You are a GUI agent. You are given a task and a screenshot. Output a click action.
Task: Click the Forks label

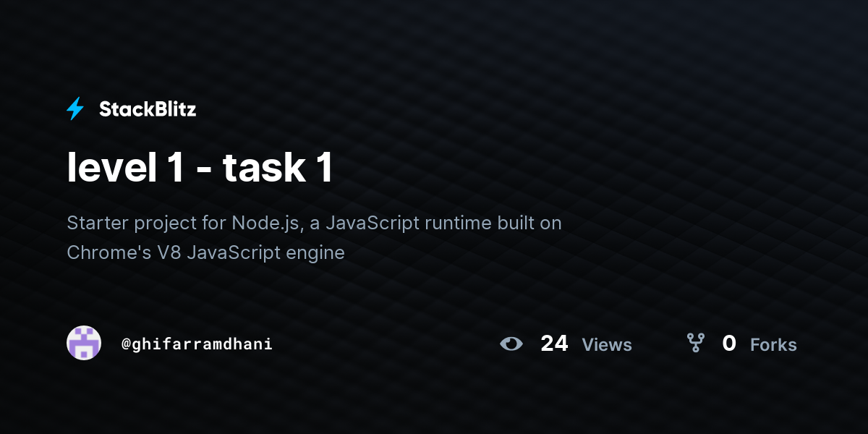click(x=773, y=345)
